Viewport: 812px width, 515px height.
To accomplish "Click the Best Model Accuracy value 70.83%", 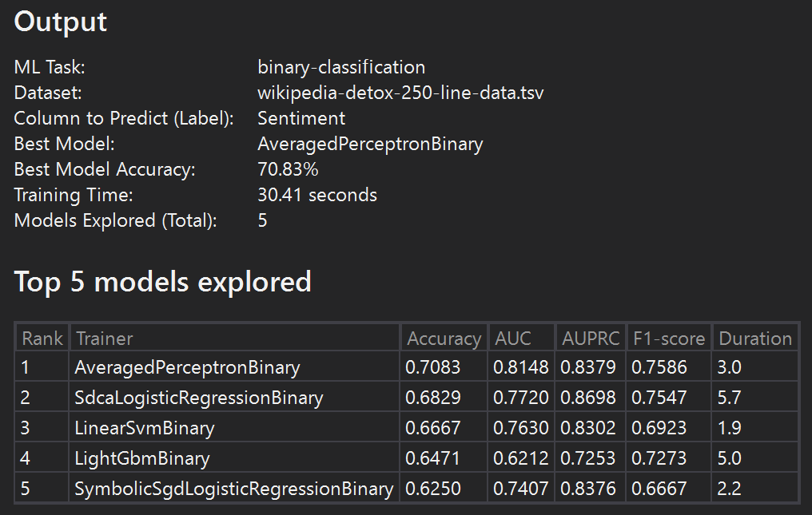I will click(288, 169).
